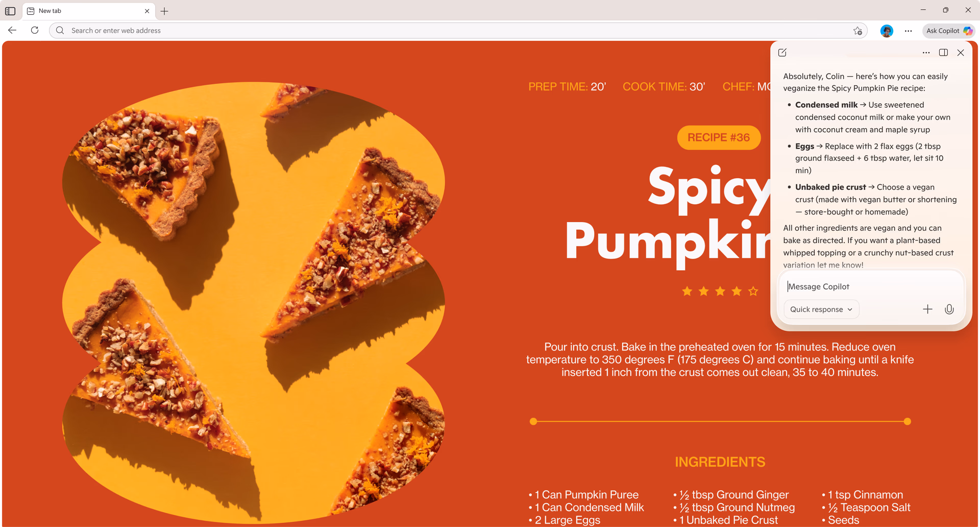The height and width of the screenshot is (527, 980).
Task: Open Copilot panel more options ellipsis
Action: coord(926,53)
